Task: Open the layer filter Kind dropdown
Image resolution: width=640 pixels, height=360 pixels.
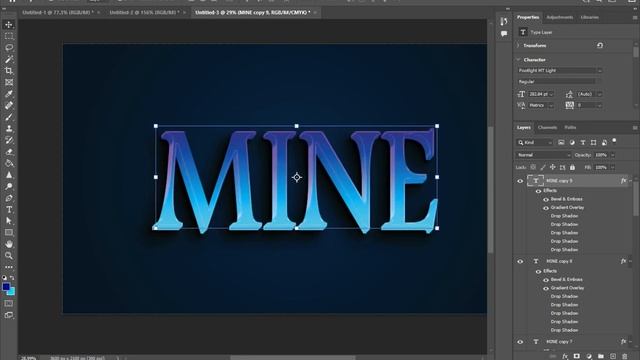Action: coord(535,142)
